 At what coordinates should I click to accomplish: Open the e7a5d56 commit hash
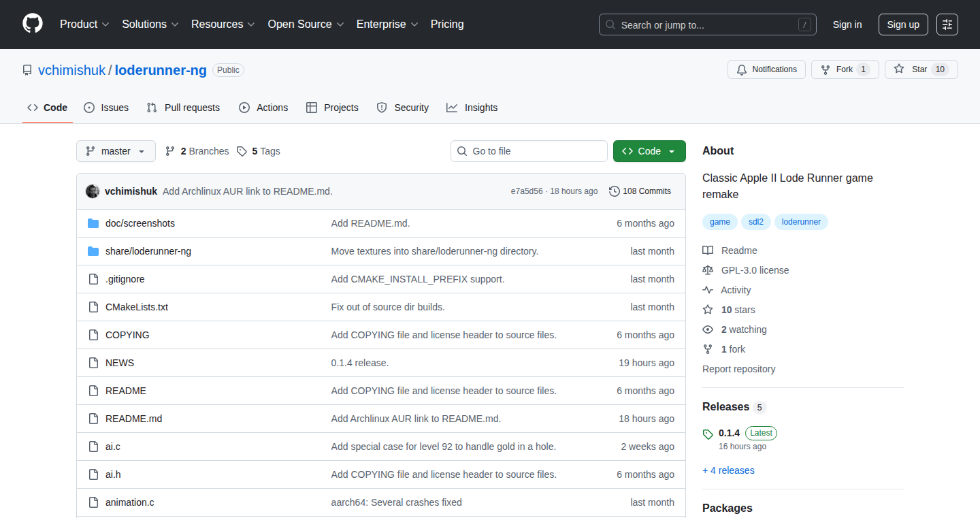[x=527, y=191]
